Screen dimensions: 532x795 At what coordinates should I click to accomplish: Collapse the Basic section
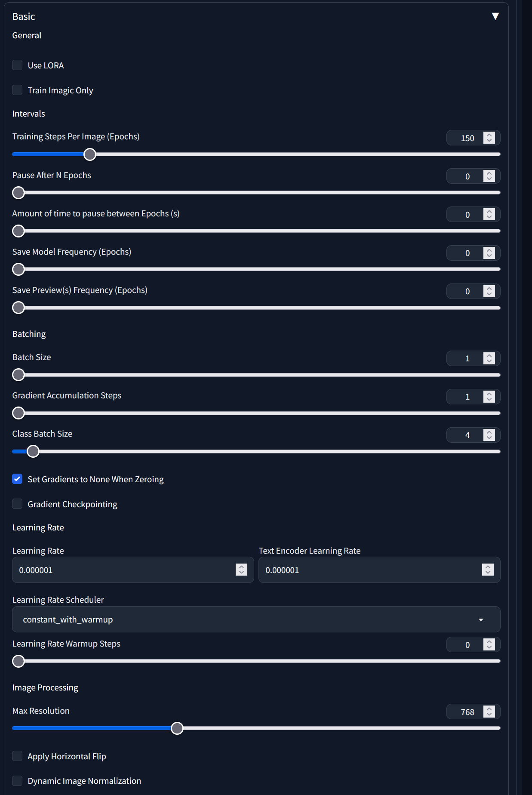click(495, 16)
